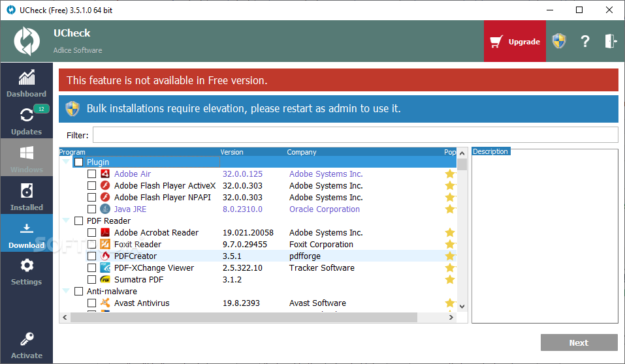Open the Updates section
This screenshot has width=625, height=364.
[x=26, y=121]
